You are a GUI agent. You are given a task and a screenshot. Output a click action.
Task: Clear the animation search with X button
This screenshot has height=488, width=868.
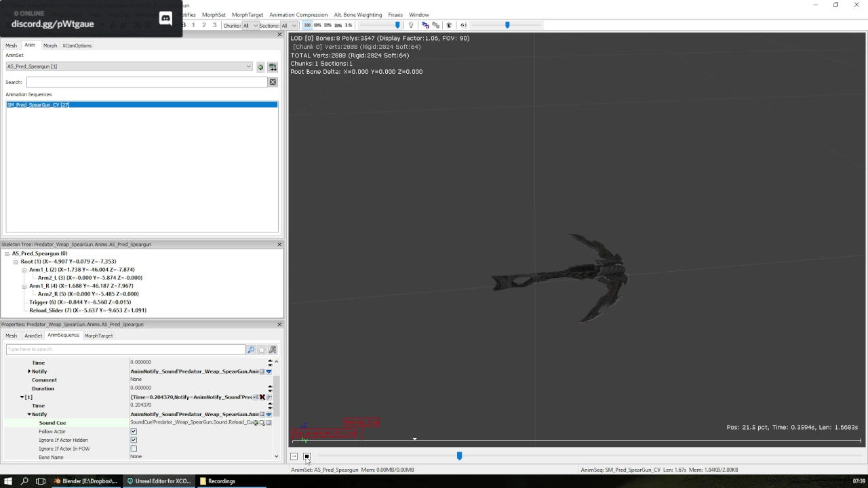pyautogui.click(x=273, y=82)
